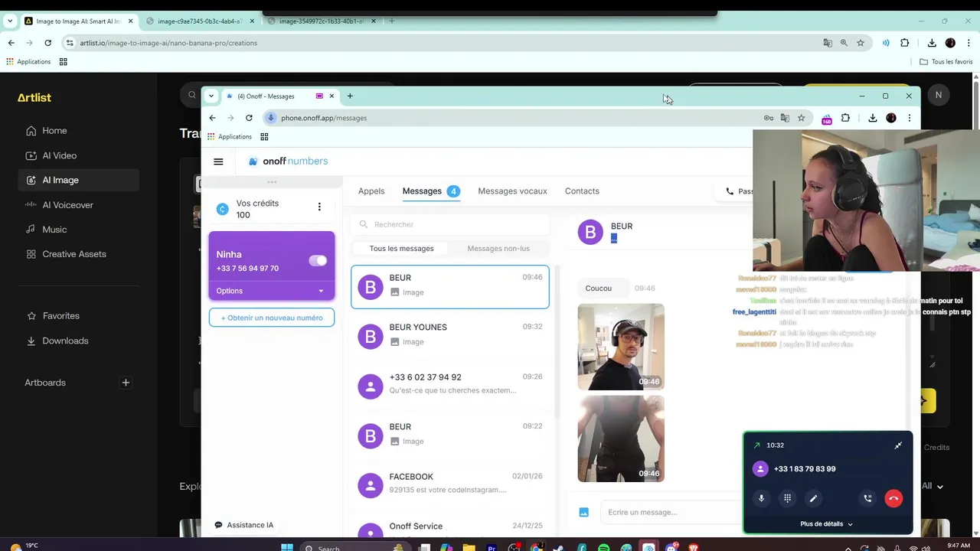Click Tous les favoris bookmarks folder
Viewport: 980px width, 551px height.
tap(946, 61)
